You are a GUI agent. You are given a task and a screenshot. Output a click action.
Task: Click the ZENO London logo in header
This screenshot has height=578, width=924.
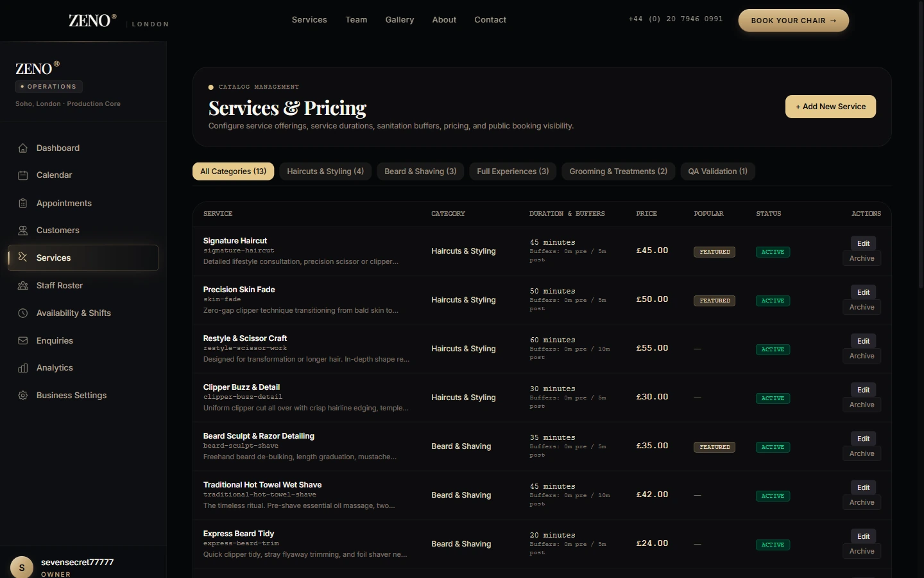tap(119, 21)
